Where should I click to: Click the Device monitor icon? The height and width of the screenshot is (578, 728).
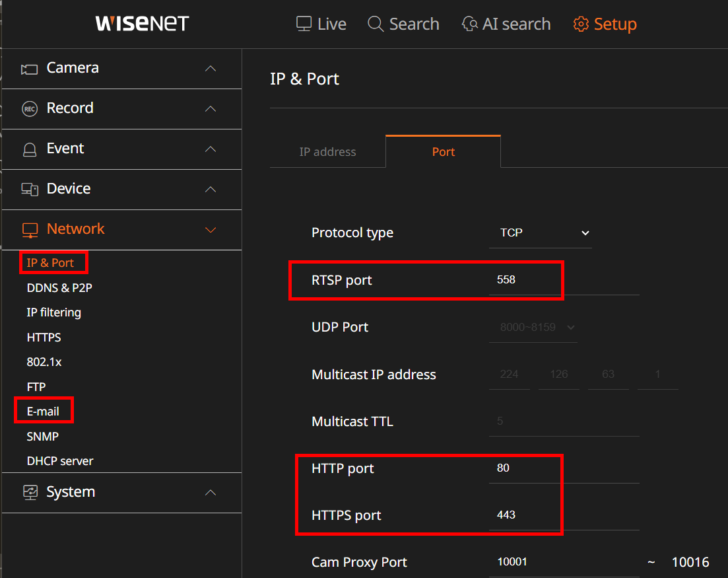(29, 190)
